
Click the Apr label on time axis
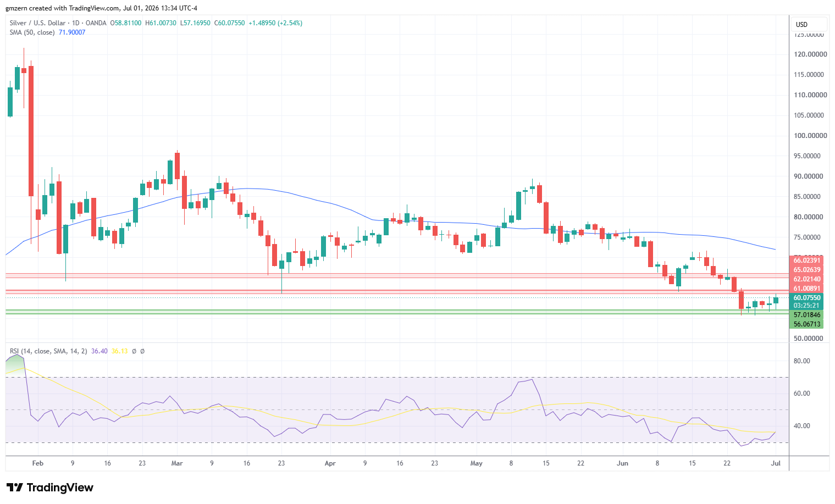click(330, 463)
